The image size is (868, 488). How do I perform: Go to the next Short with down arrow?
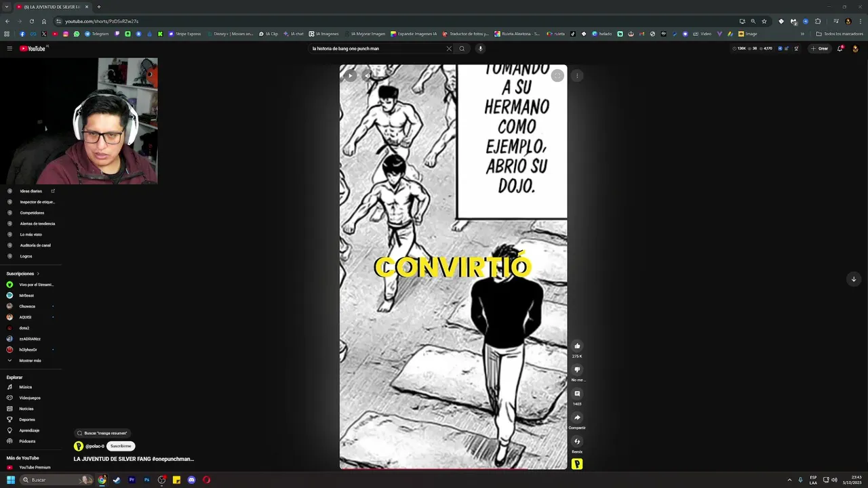pyautogui.click(x=854, y=279)
